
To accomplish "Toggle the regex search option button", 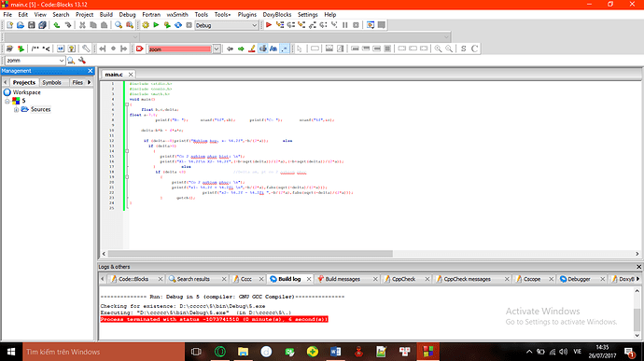I will pyautogui.click(x=285, y=49).
